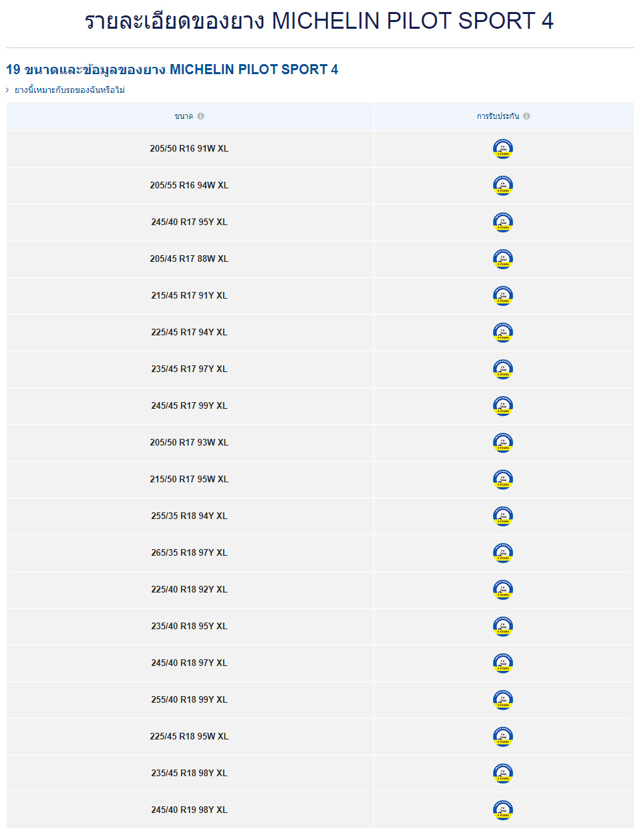Screen dimensions: 644x839
Task: Click warranty badge for 245/40 R19 98Y XL
Action: [x=503, y=810]
